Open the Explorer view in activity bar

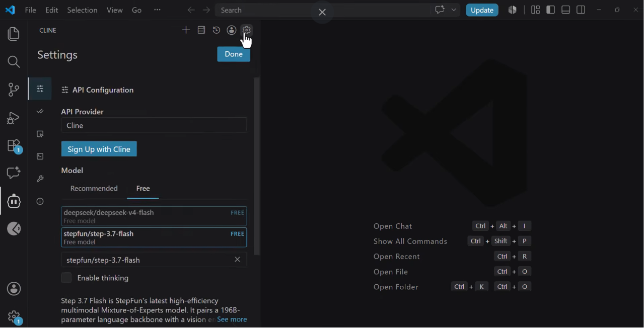[x=14, y=34]
